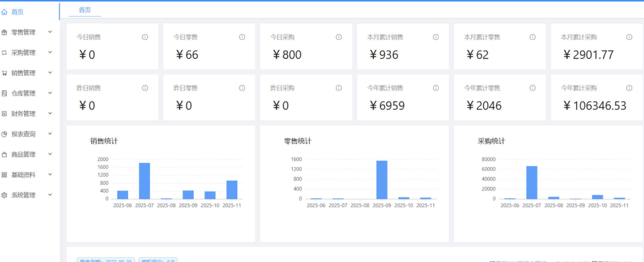Open the 商品管理 sidebar menu
The height and width of the screenshot is (262, 644).
pyautogui.click(x=23, y=154)
